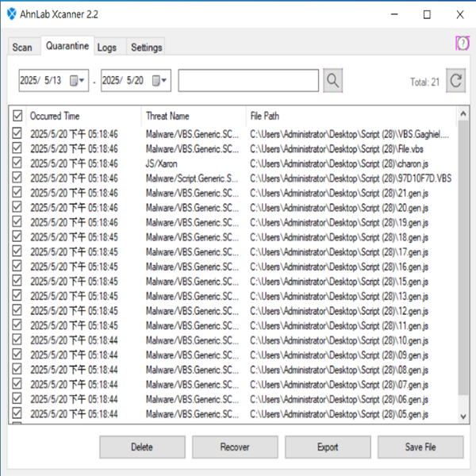Select the JS/Xaron threat name cell
This screenshot has height=476, width=476.
coord(162,163)
